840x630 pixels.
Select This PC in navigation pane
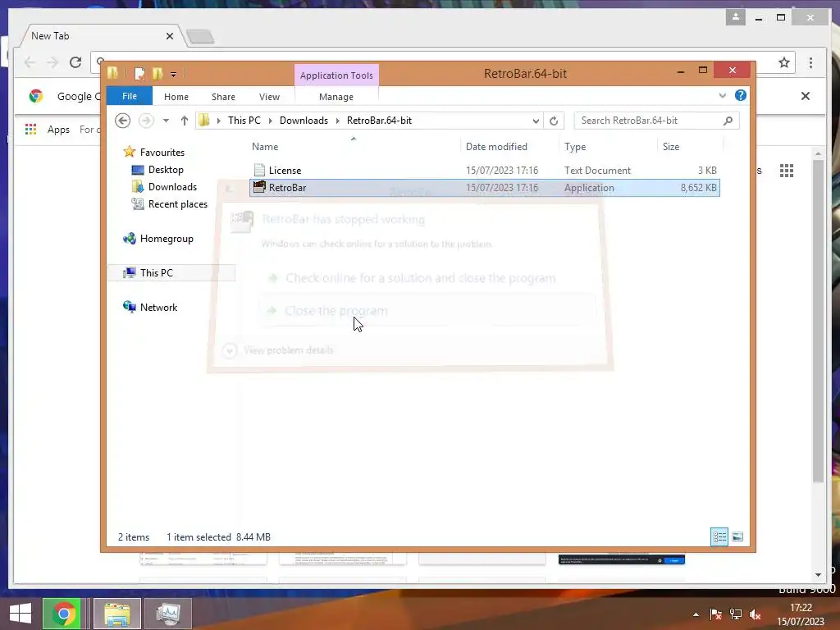pyautogui.click(x=171, y=272)
